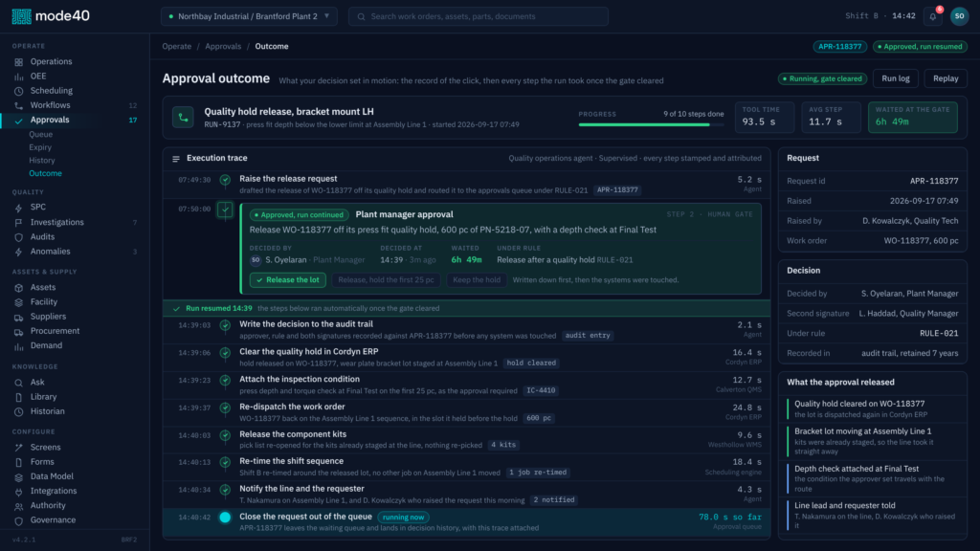Click Release, hold the first 25 pc
Screen dimensions: 980x551
tap(386, 280)
